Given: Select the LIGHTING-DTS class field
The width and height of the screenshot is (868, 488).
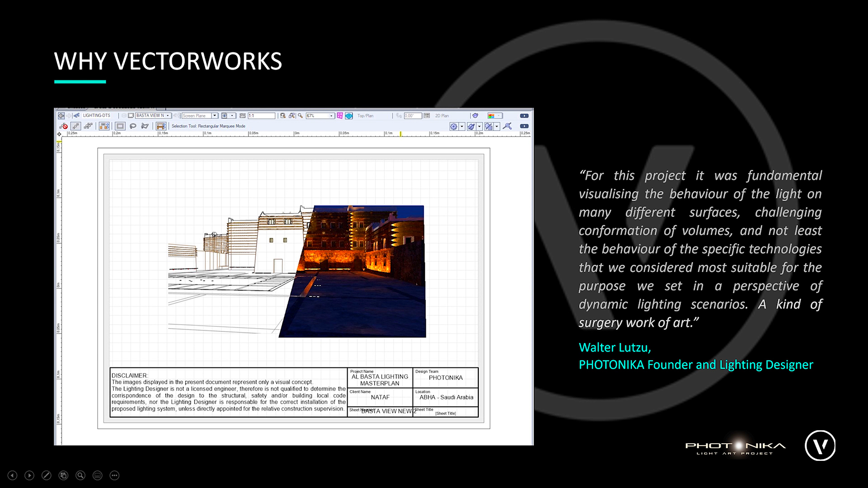Looking at the screenshot, I should click(97, 116).
